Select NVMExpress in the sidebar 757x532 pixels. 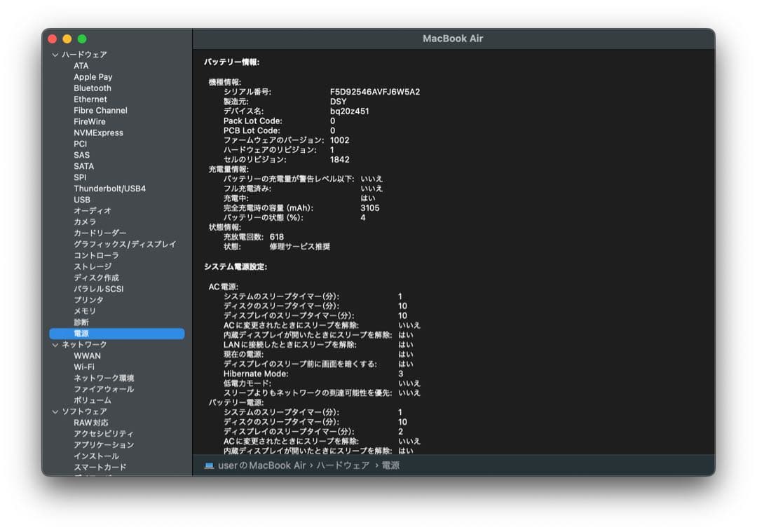(x=100, y=132)
